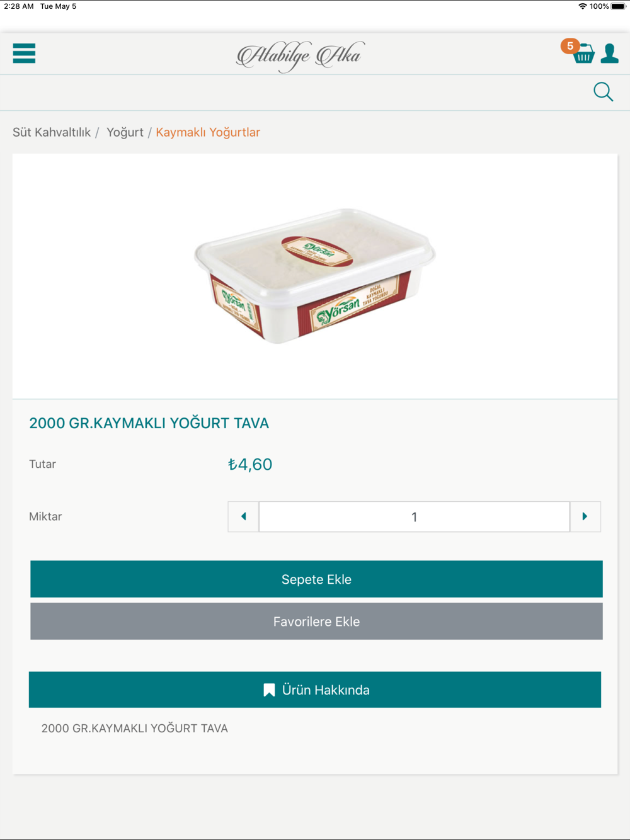Tap the Atabilge Aka logo
The width and height of the screenshot is (630, 840).
(301, 56)
